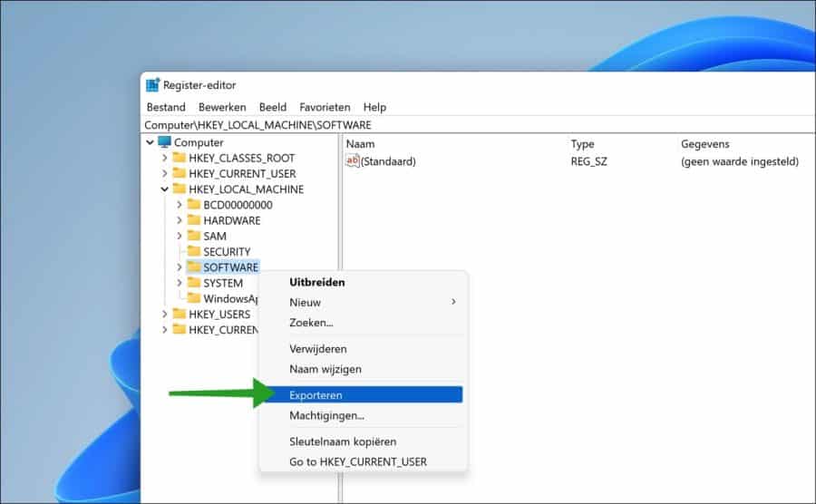816x504 pixels.
Task: Click the HKEY_LOCAL_MACHINE folder icon
Action: tap(179, 189)
